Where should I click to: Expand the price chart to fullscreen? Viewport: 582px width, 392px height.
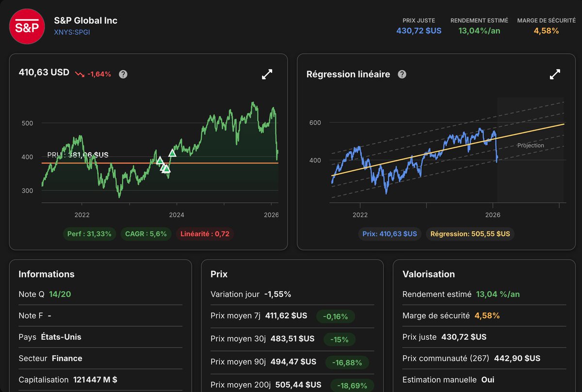tap(267, 74)
